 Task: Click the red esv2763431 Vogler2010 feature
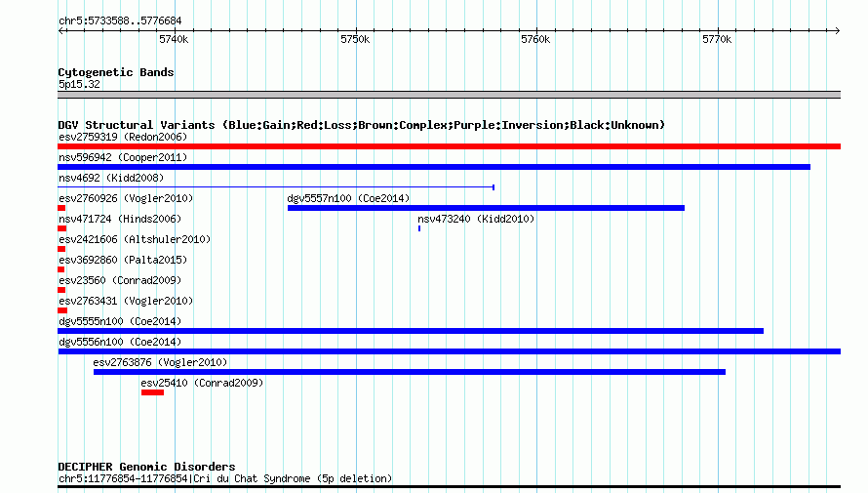click(x=62, y=310)
